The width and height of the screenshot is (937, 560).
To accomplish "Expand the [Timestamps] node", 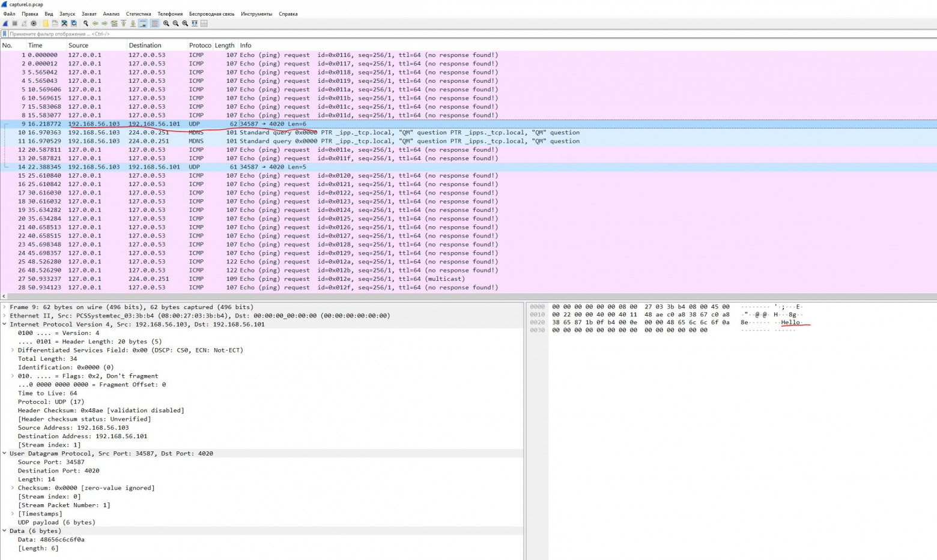I will [x=13, y=514].
